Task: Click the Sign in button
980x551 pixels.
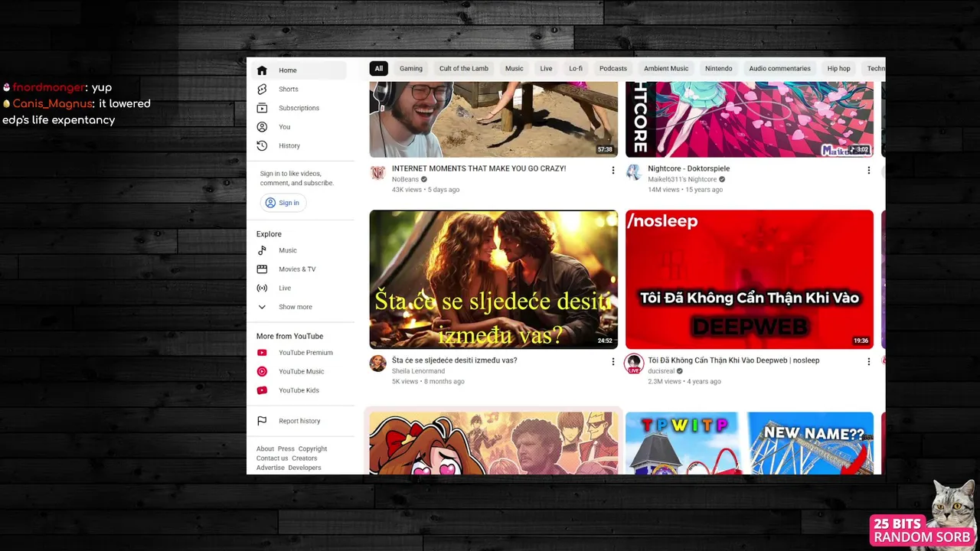Action: [283, 203]
